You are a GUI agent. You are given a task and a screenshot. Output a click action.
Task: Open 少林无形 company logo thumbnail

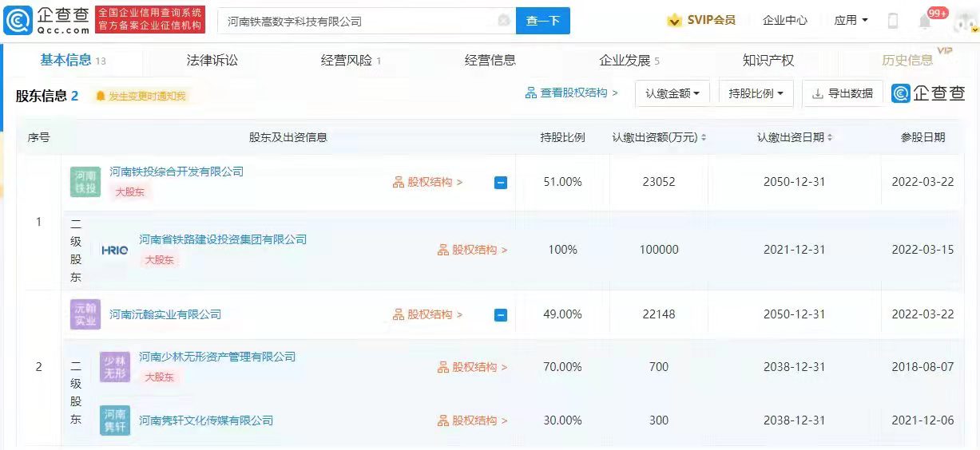[x=115, y=367]
